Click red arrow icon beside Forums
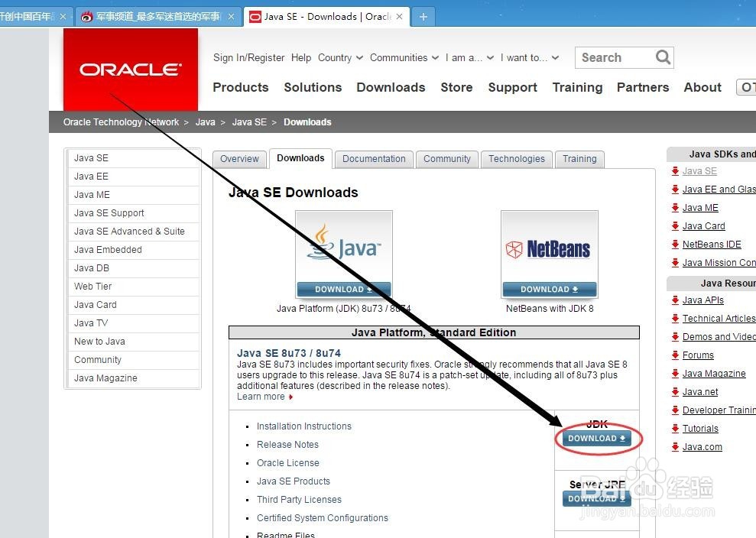 coord(675,355)
